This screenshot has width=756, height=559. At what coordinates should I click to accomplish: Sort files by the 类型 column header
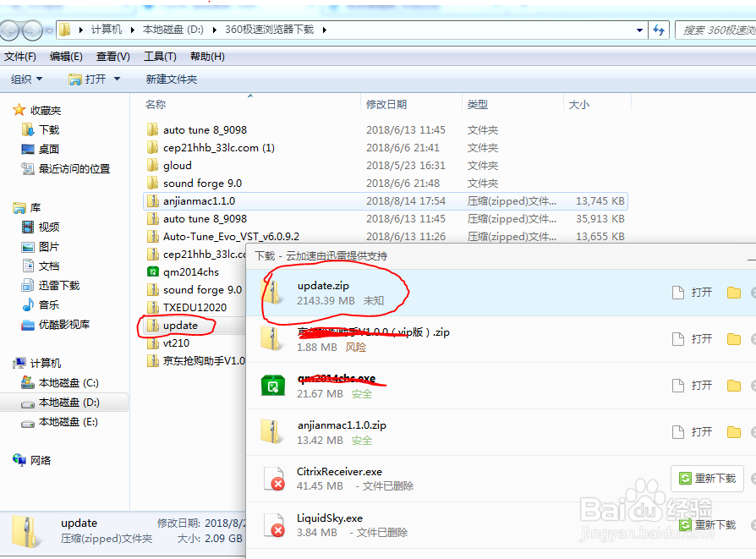477,104
